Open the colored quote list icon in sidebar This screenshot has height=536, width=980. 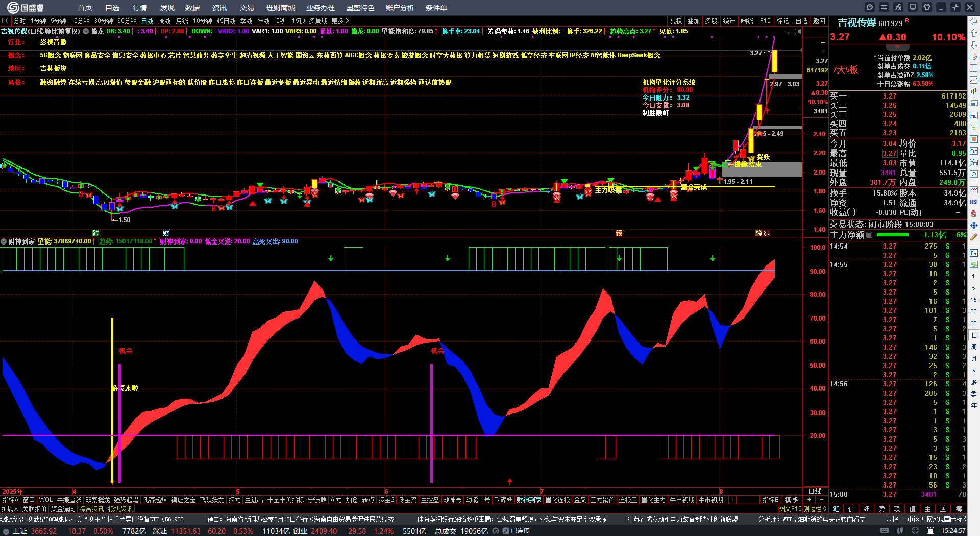click(974, 68)
